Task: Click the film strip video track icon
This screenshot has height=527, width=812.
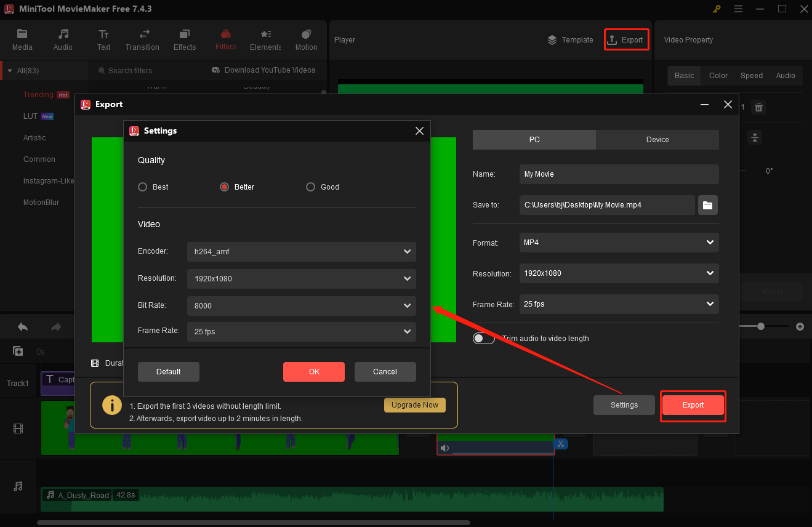Action: pyautogui.click(x=18, y=428)
